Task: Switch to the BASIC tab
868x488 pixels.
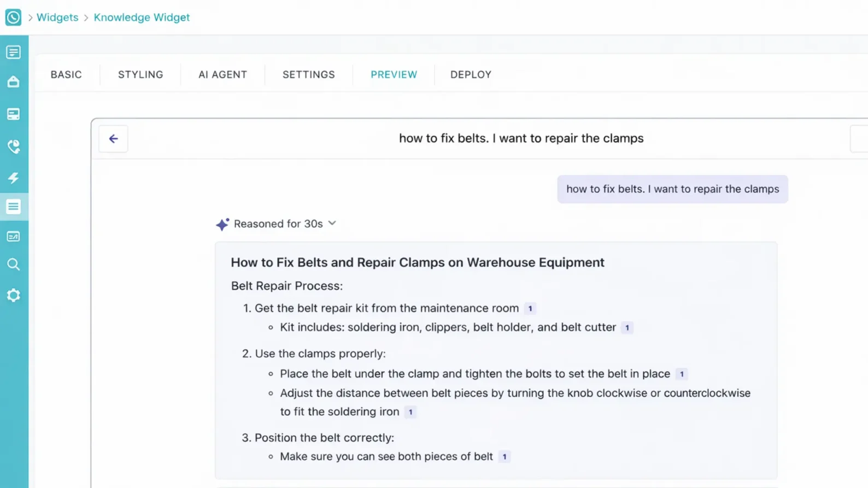Action: tap(66, 75)
